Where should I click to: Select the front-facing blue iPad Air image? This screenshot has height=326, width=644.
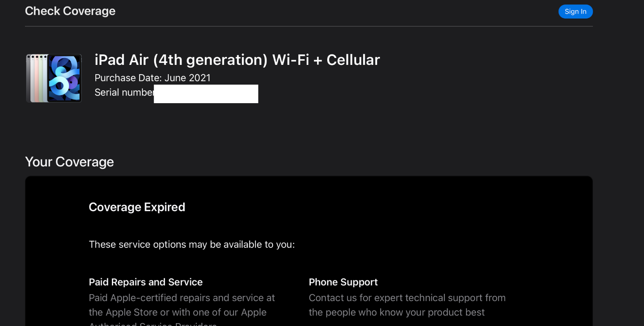pyautogui.click(x=65, y=79)
